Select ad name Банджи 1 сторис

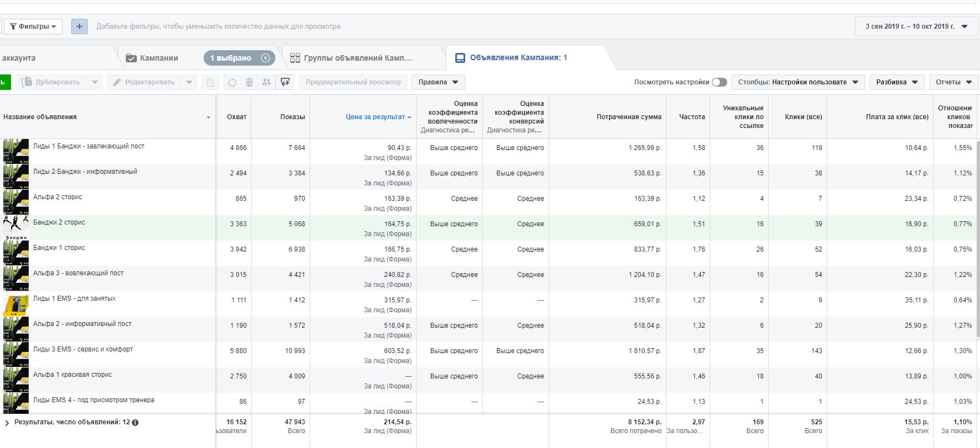[x=59, y=248]
